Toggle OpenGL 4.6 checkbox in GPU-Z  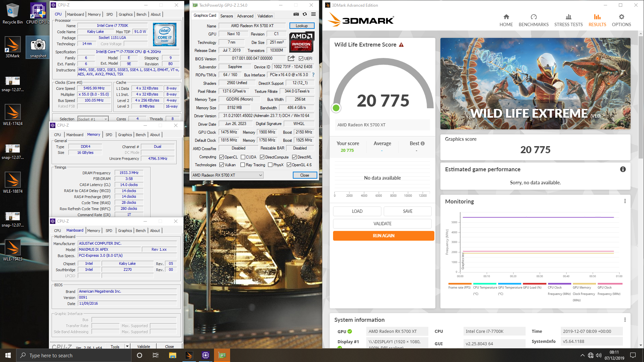pos(289,165)
